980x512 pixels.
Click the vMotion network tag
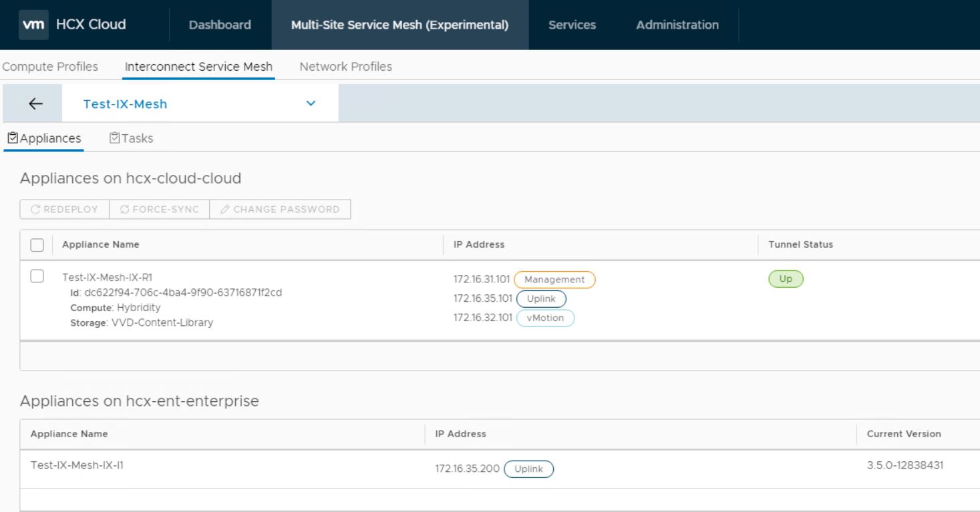[x=545, y=318]
